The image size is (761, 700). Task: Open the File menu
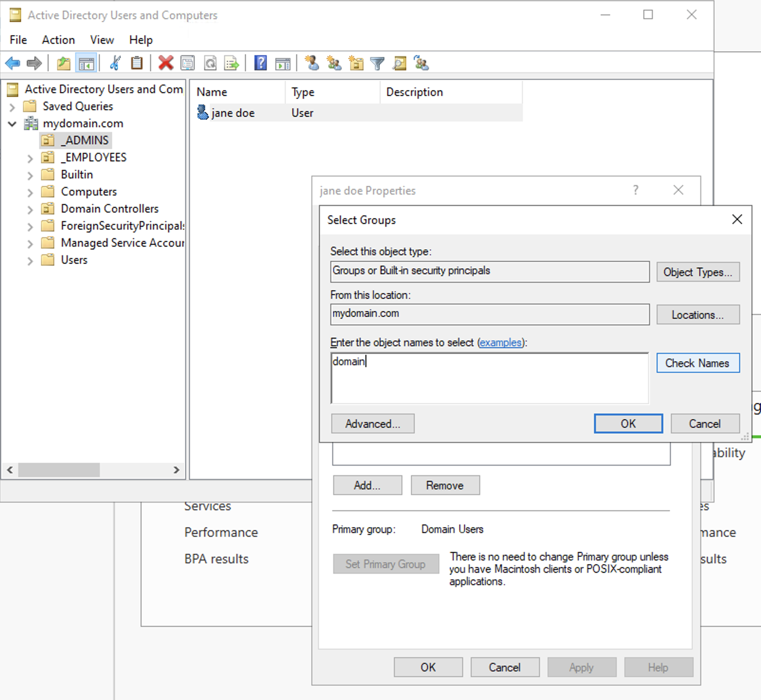(19, 40)
